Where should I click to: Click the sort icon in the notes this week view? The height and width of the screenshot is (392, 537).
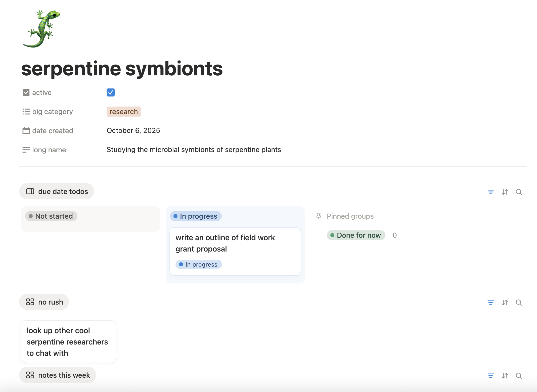click(x=505, y=375)
